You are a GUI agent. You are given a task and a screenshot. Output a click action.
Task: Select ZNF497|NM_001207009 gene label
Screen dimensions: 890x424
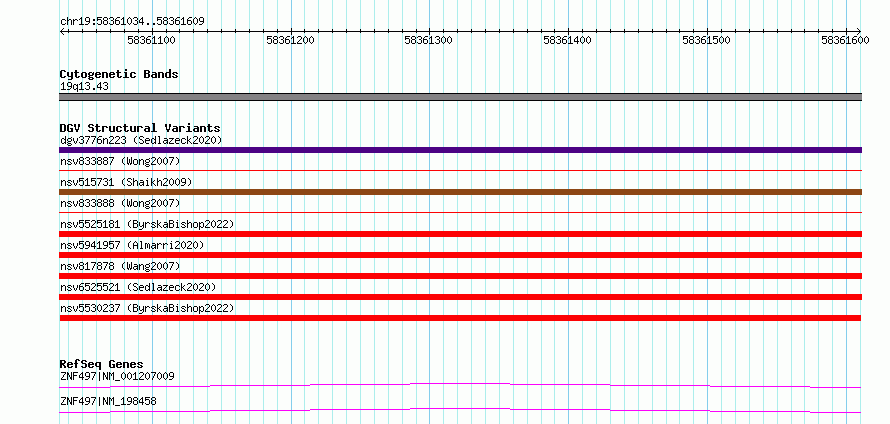coord(117,376)
